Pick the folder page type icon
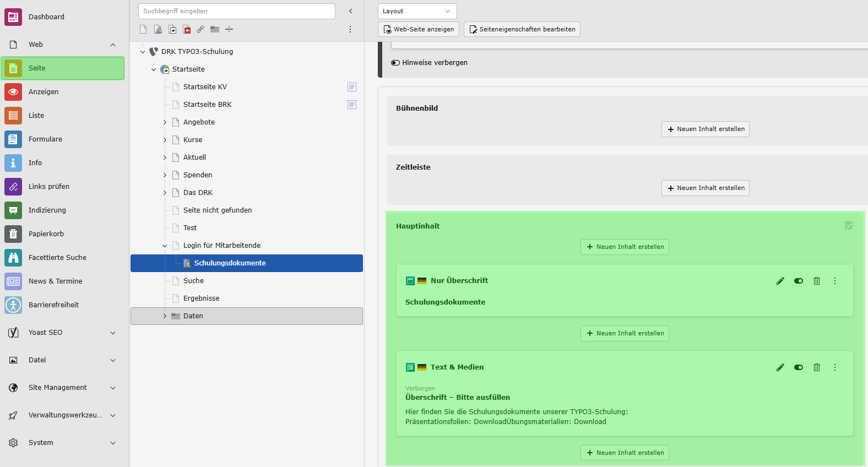Viewport: 868px width, 467px height. point(215,29)
